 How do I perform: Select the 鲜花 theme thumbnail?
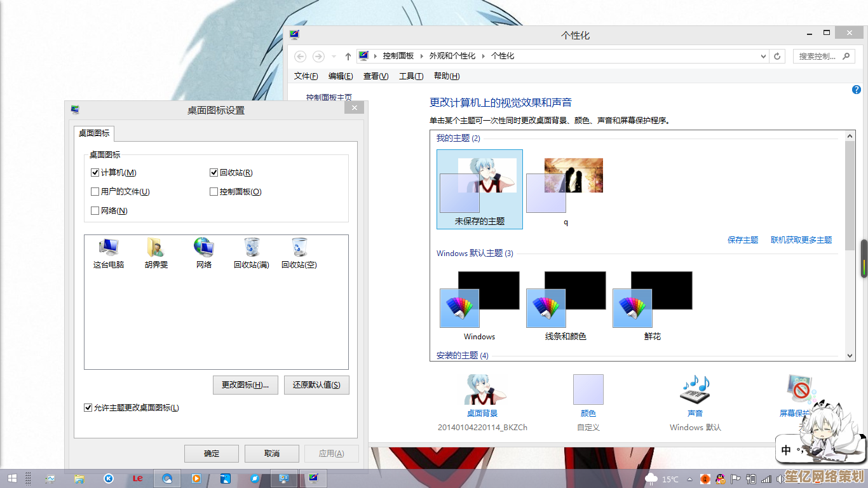pos(653,301)
